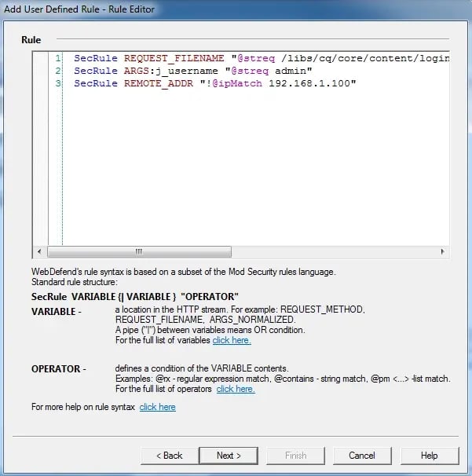Click the IP address 192.168.1.100 in editor
This screenshot has width=472, height=476.
pos(313,83)
